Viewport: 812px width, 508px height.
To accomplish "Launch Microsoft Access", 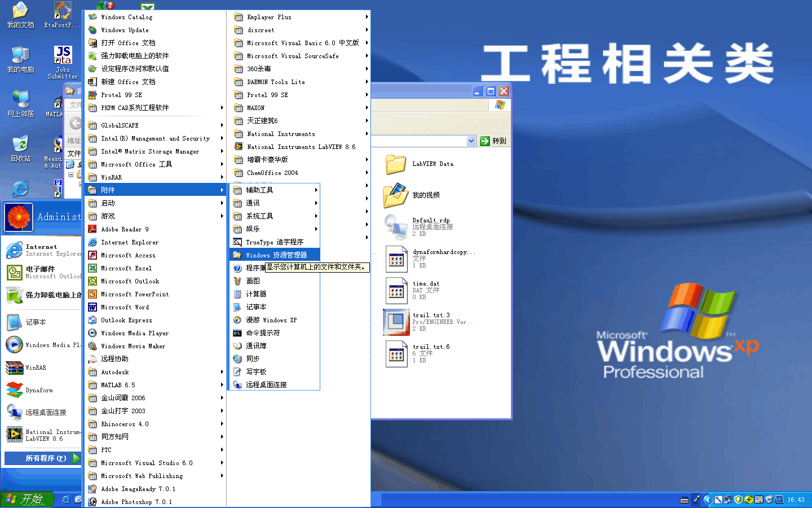I will pos(156,255).
